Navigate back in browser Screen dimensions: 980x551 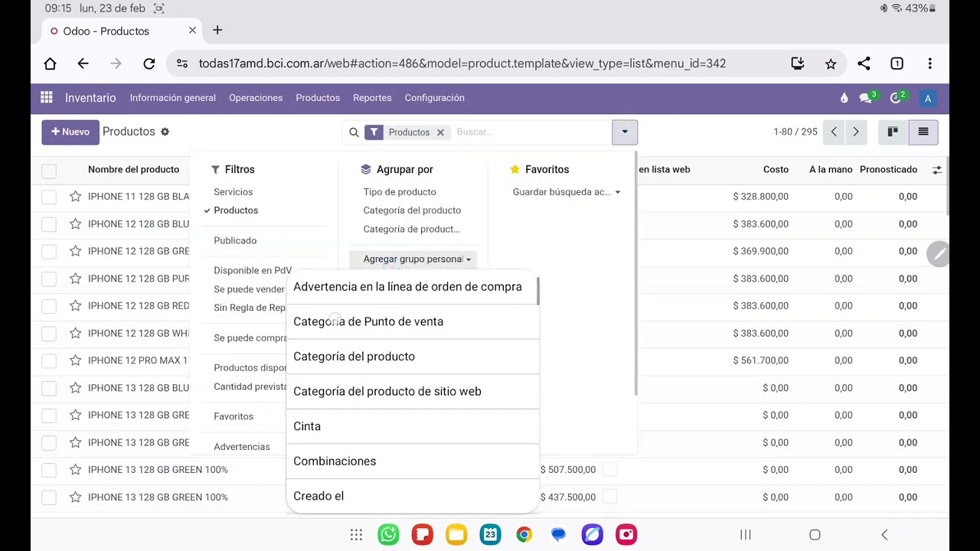point(83,64)
